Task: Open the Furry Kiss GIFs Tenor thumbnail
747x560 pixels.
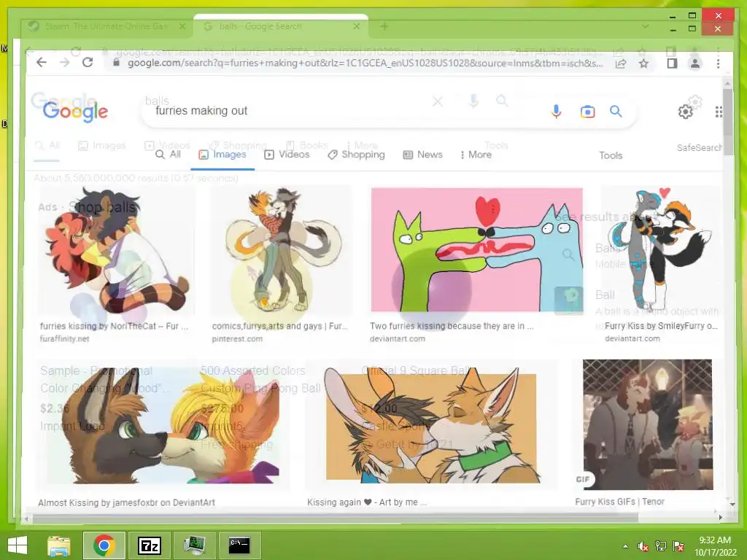Action: coord(648,424)
